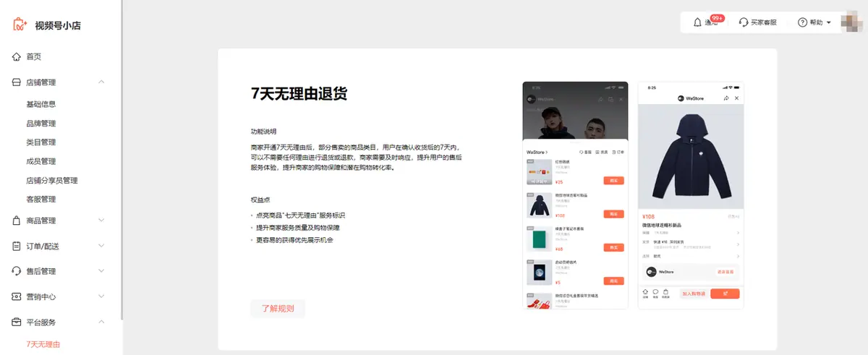Click the product list phone preview image
This screenshot has width=868, height=355.
pyautogui.click(x=575, y=195)
